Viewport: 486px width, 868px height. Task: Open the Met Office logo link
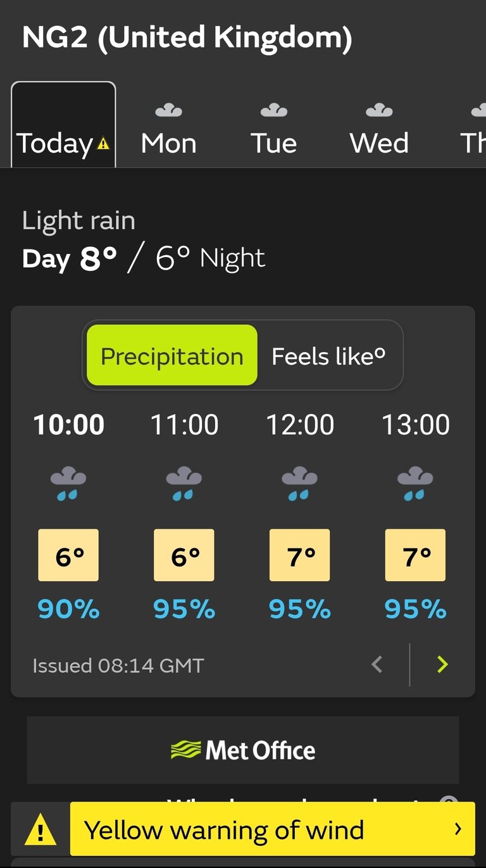pyautogui.click(x=243, y=750)
